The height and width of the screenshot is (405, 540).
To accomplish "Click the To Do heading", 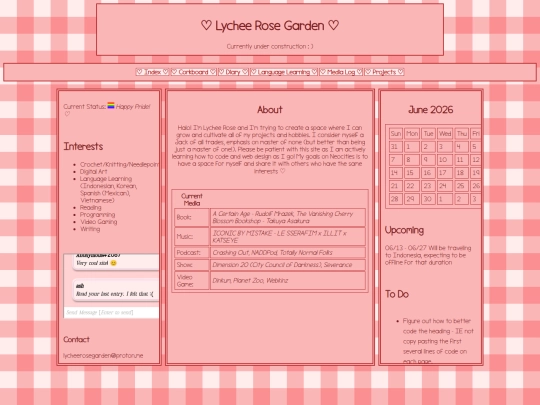I will coord(397,294).
